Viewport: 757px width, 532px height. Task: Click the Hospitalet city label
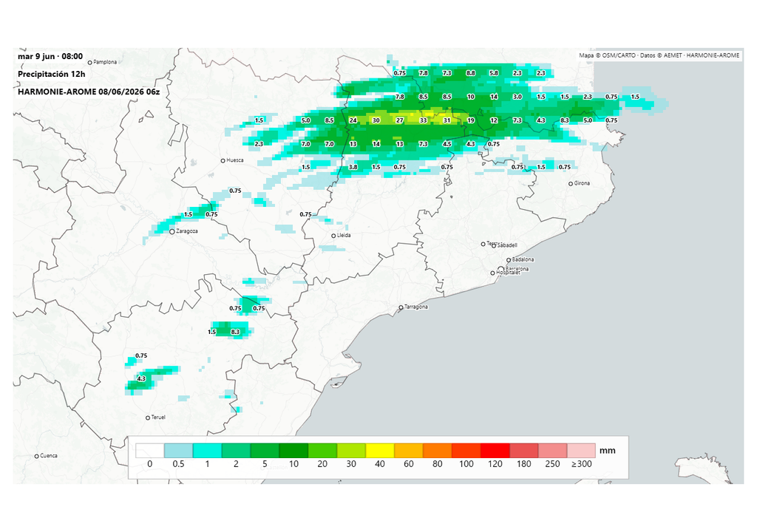pos(509,273)
